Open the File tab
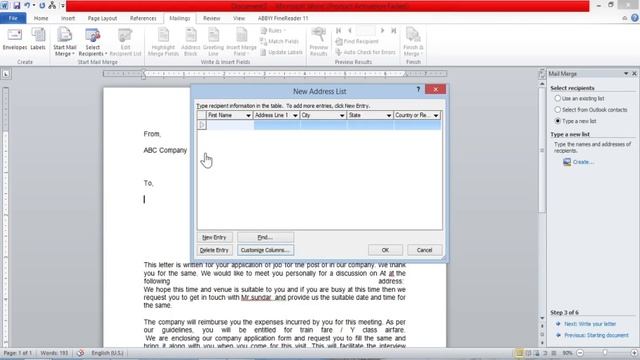 [13, 18]
